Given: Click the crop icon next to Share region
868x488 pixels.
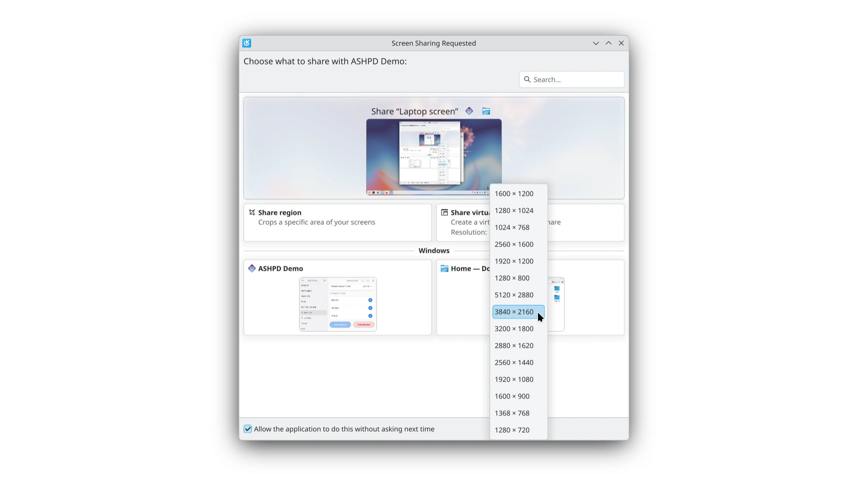Looking at the screenshot, I should coord(252,212).
